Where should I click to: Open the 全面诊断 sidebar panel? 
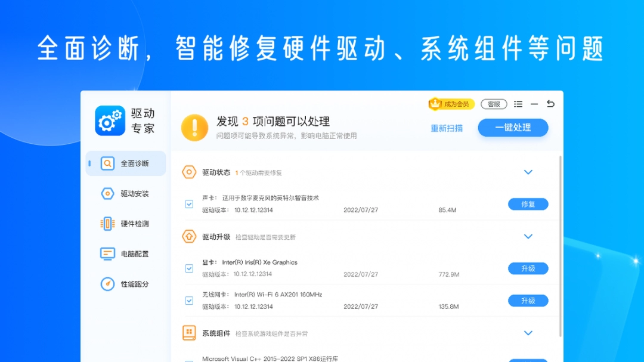pyautogui.click(x=125, y=163)
